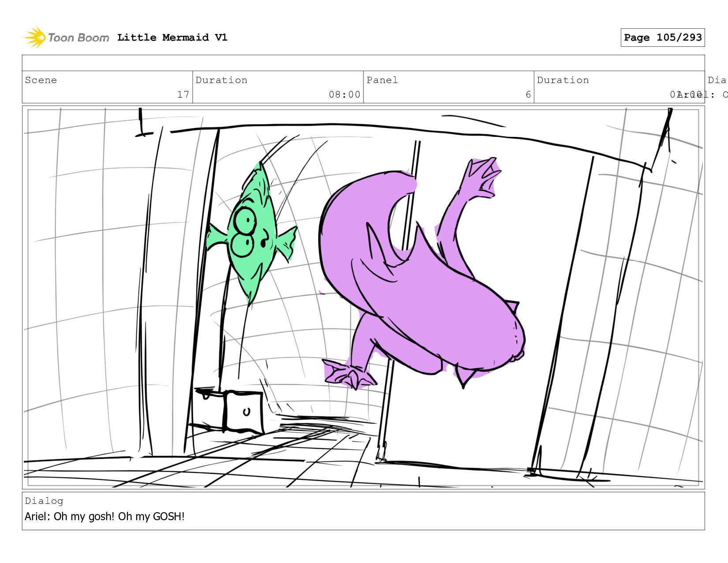The image size is (728, 563).
Task: Click the 'Scene' label
Action: (41, 80)
